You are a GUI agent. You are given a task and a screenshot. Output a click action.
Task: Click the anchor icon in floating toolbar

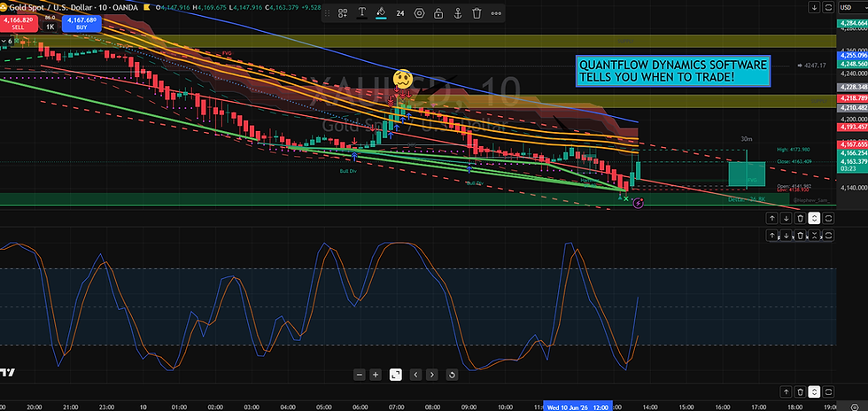(x=458, y=12)
